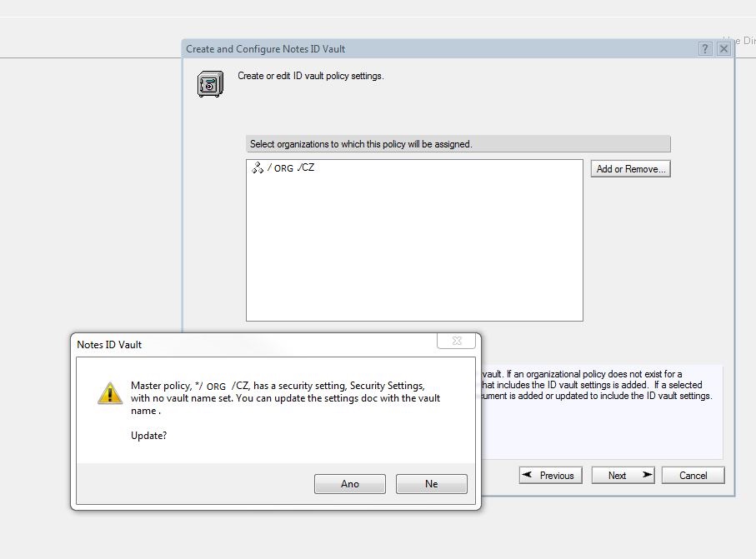Cancel the ID vault configuration wizard
Viewport: 756px width, 559px height.
pyautogui.click(x=693, y=475)
